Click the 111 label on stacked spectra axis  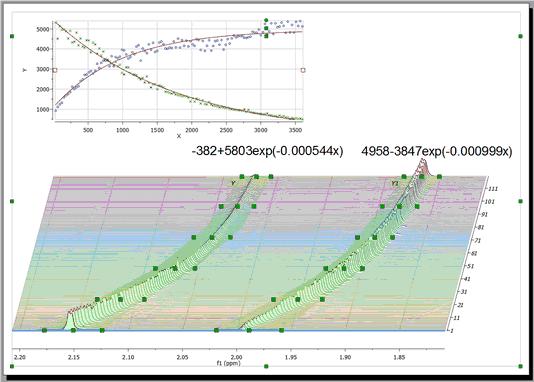coord(494,189)
